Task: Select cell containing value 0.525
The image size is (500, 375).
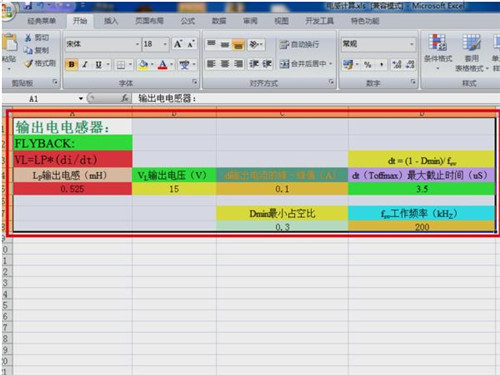Action: click(x=73, y=189)
